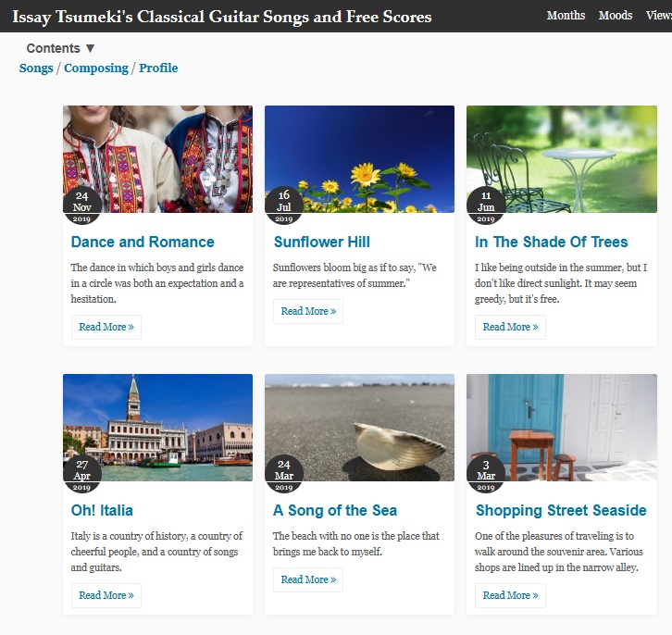This screenshot has height=635, width=672.
Task: Click Read More under Dance and Romance
Action: pyautogui.click(x=106, y=327)
